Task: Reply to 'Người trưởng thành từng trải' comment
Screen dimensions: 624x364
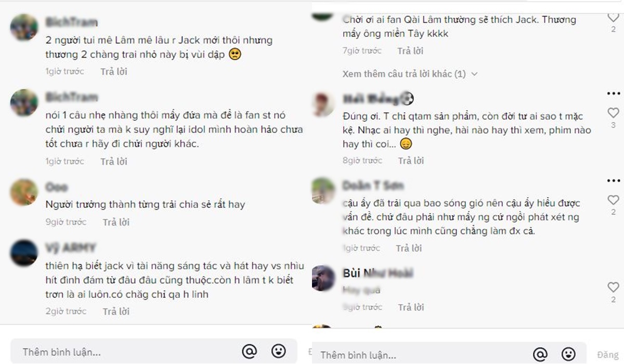Action: 116,222
